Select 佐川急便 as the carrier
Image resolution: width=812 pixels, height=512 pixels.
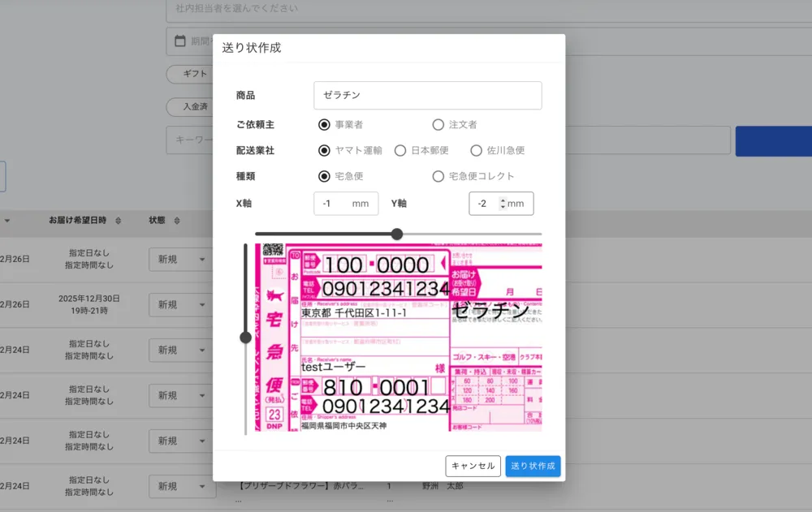(x=477, y=150)
